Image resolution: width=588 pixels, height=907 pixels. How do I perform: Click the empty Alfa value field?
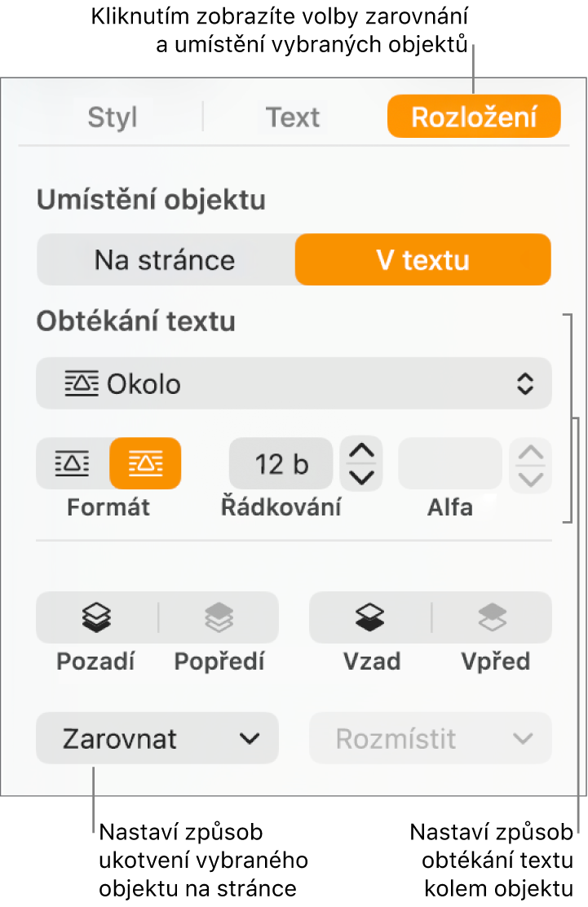tap(450, 464)
